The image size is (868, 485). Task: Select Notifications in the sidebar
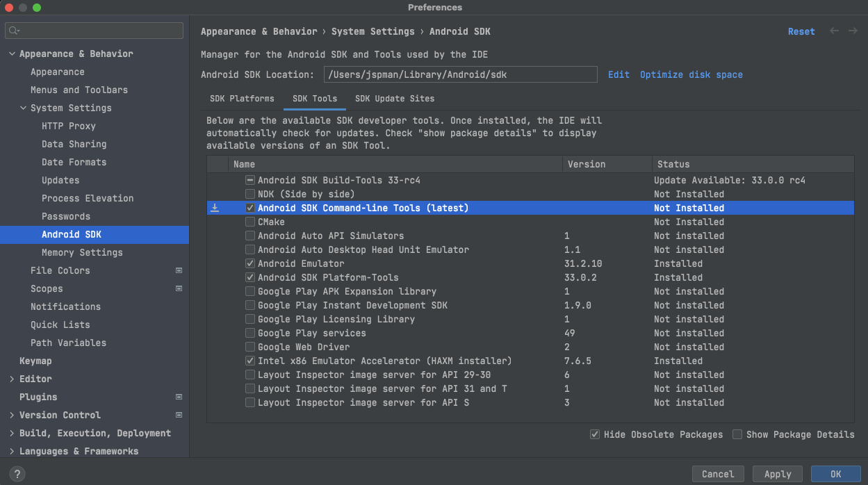[66, 306]
